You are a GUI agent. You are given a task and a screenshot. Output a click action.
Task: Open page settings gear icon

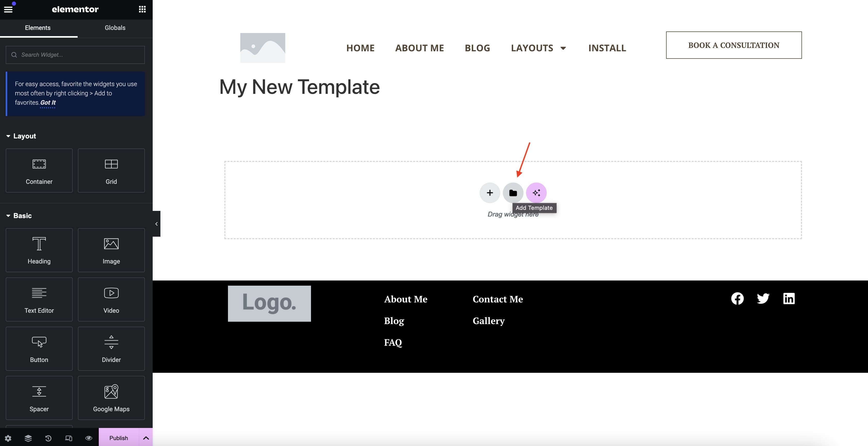tap(8, 438)
